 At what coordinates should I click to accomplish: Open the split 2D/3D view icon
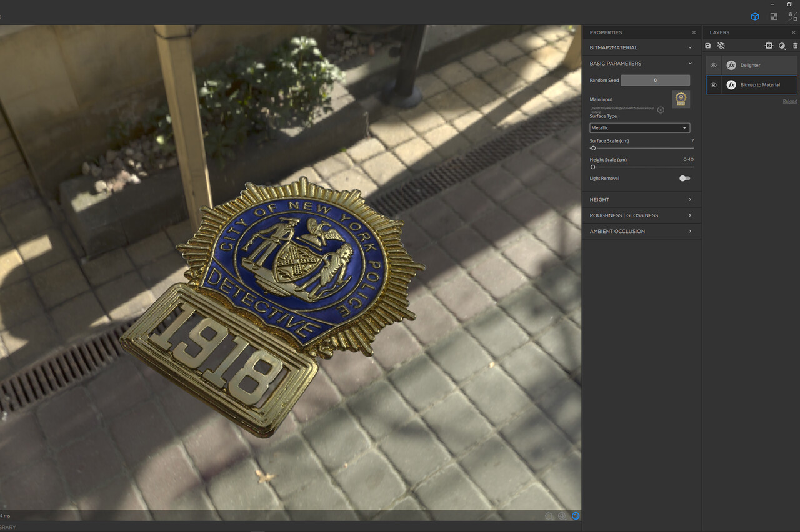click(x=792, y=17)
